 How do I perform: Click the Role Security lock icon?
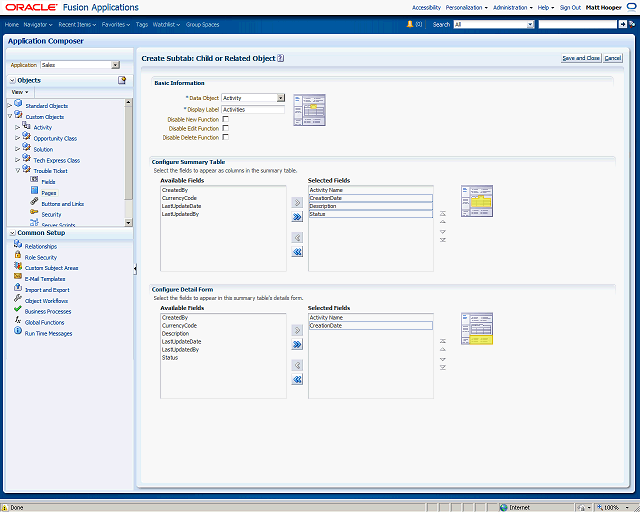pyautogui.click(x=18, y=255)
